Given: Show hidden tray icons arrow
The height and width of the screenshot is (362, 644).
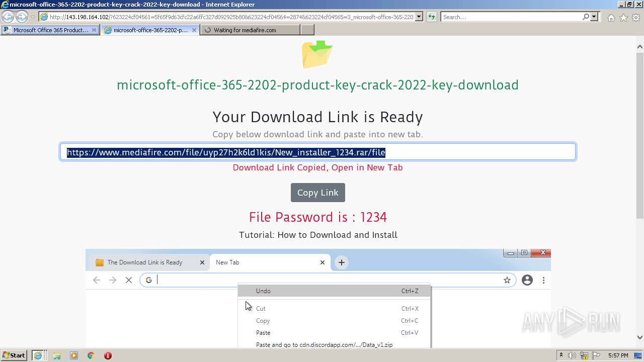Looking at the screenshot, I should [x=561, y=355].
